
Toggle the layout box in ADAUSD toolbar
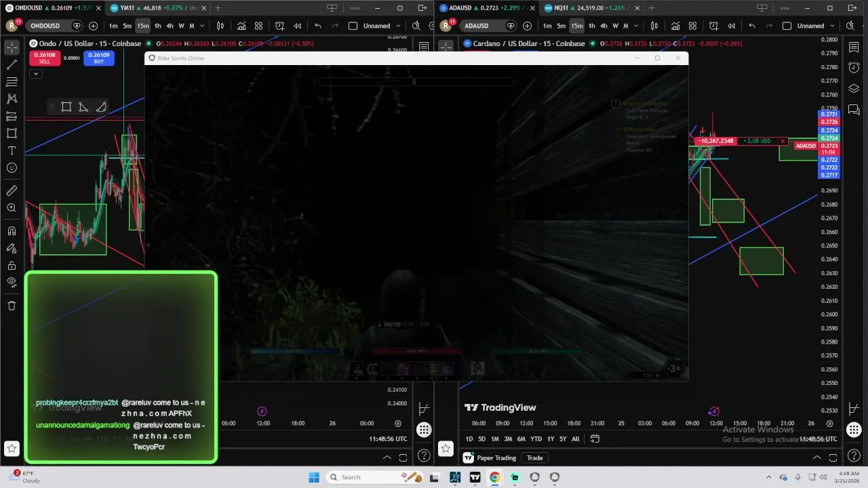pyautogui.click(x=787, y=26)
